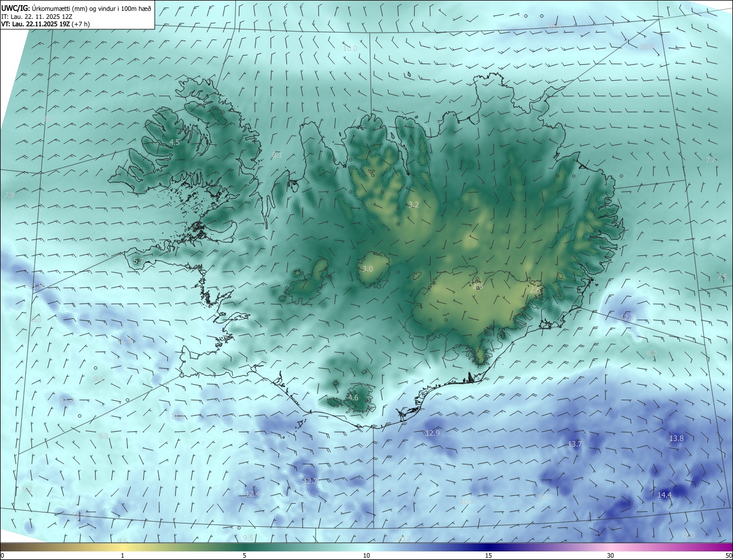The height and width of the screenshot is (560, 733).
Task: Click the 13.8 value in the southeast sea
Action: (676, 438)
